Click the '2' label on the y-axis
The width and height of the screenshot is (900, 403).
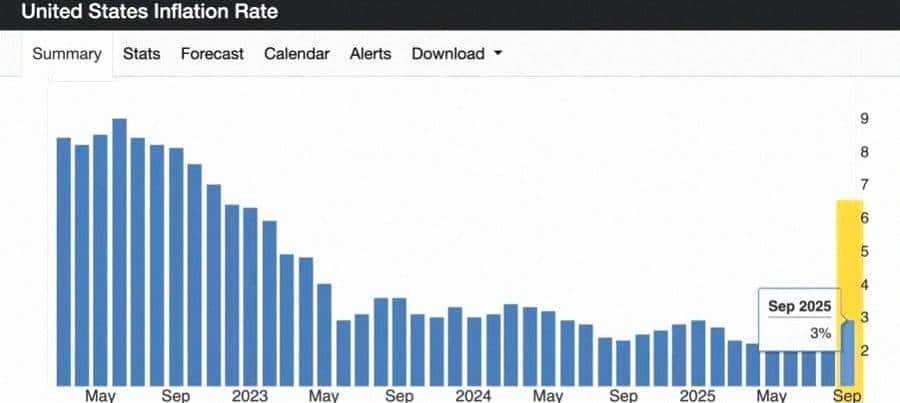pos(864,351)
